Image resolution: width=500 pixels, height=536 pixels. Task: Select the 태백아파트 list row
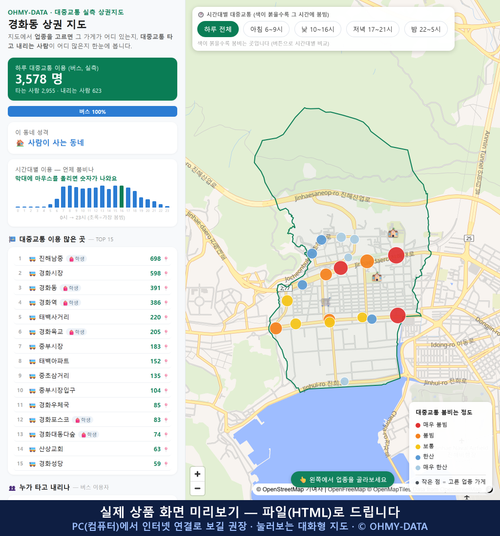coord(93,361)
